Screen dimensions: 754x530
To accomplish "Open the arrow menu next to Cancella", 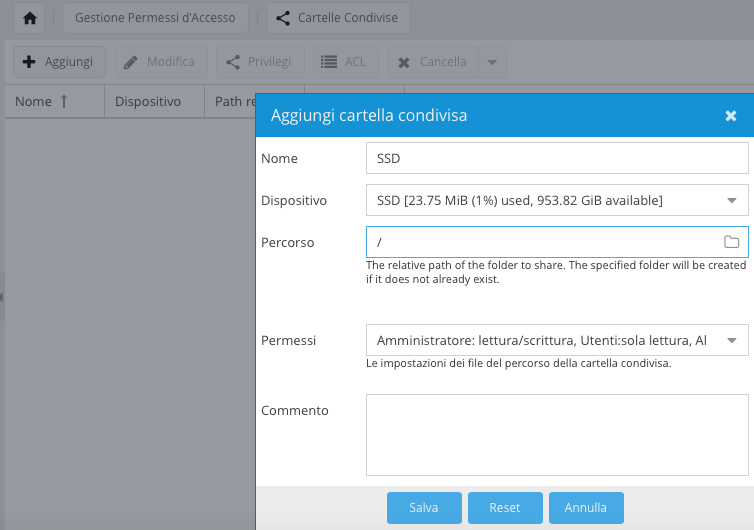I will click(492, 62).
